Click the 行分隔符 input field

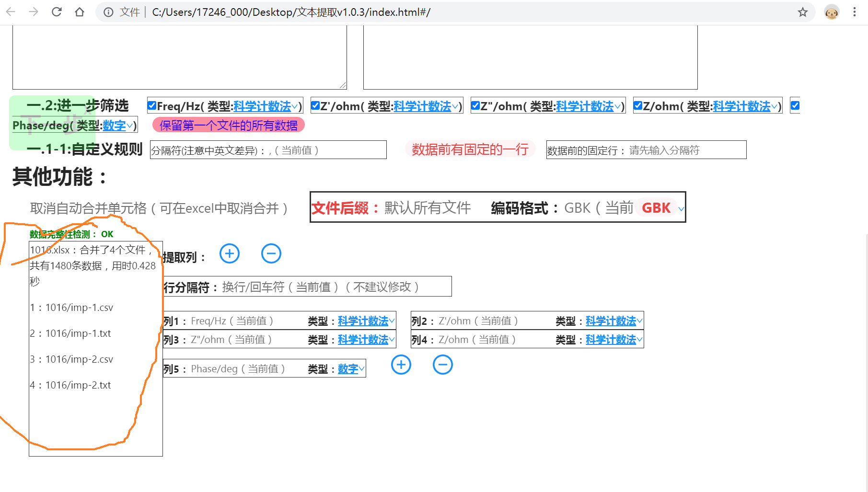307,286
